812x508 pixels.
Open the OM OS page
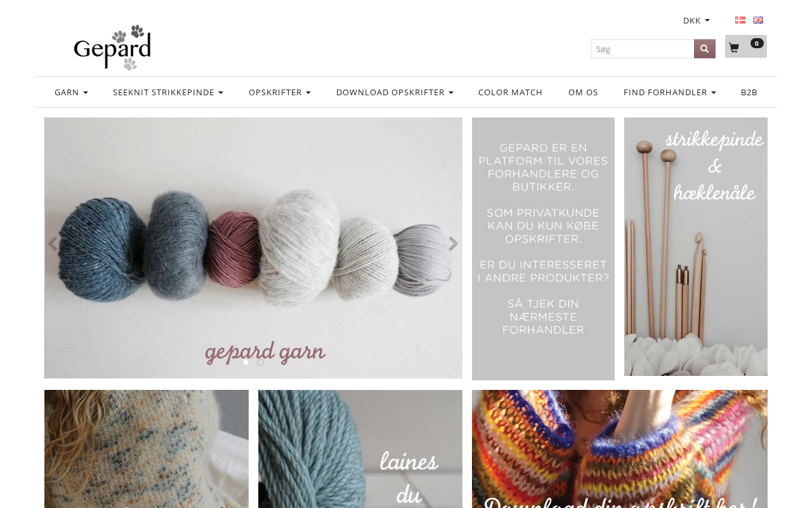583,92
